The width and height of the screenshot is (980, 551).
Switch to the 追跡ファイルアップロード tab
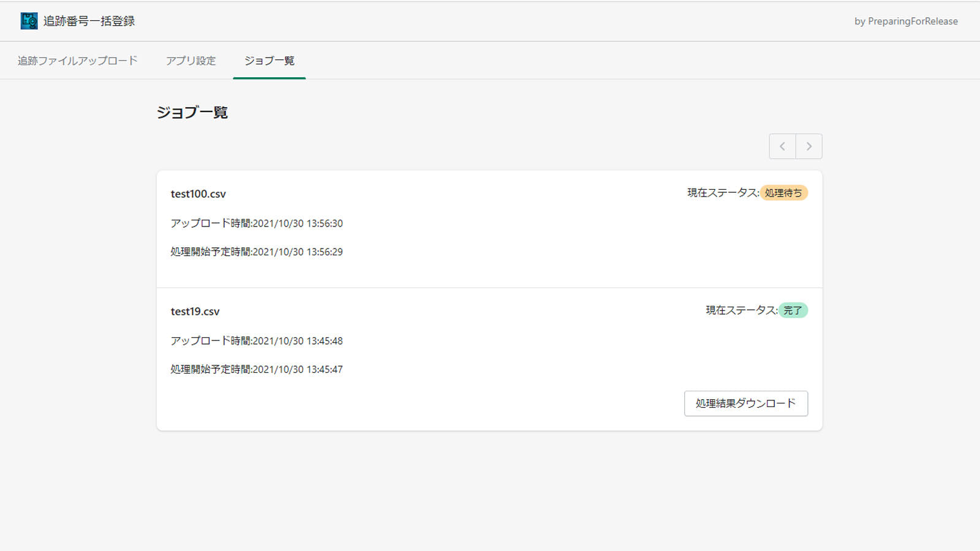pyautogui.click(x=77, y=61)
